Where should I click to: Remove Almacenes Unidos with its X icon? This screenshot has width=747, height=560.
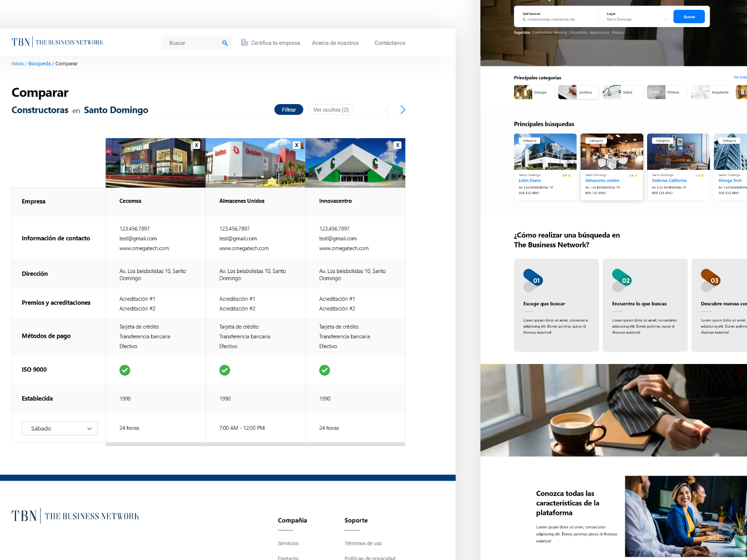pyautogui.click(x=296, y=145)
